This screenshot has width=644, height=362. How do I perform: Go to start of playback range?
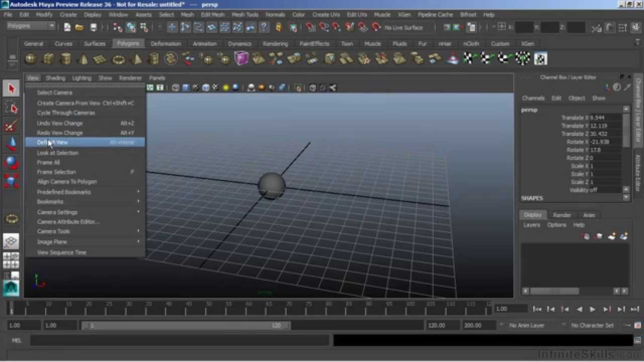pyautogui.click(x=537, y=309)
